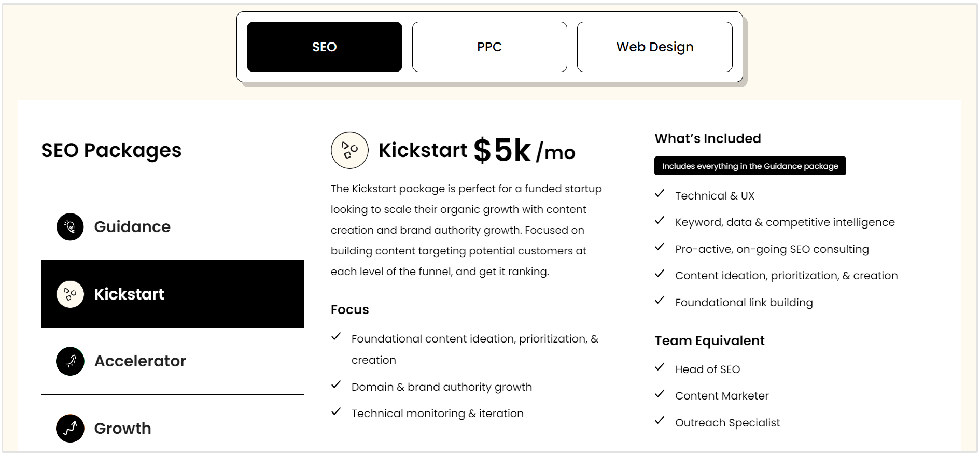Image resolution: width=980 pixels, height=456 pixels.
Task: Select the Guidance package
Action: point(132,227)
